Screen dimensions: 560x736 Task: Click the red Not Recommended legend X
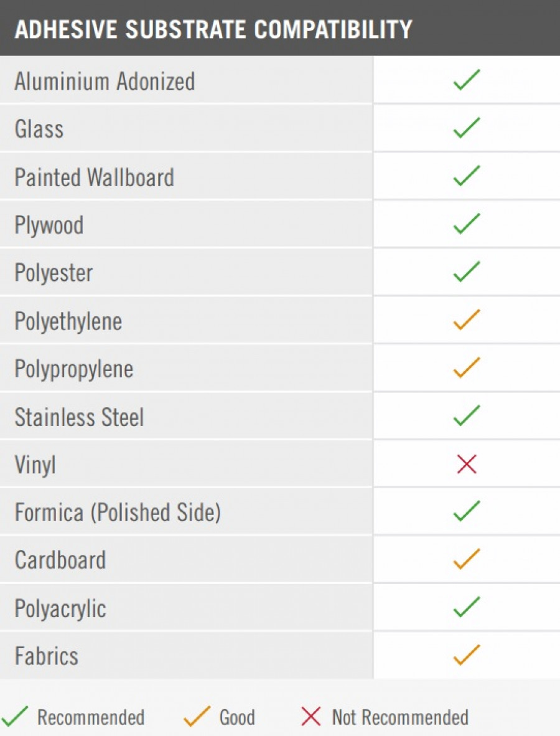coord(311,717)
